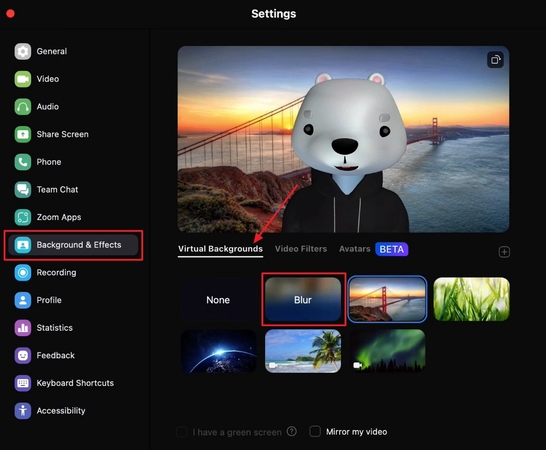Viewport: 546px width, 450px height.
Task: Click the Share Screen label
Action: (x=63, y=134)
